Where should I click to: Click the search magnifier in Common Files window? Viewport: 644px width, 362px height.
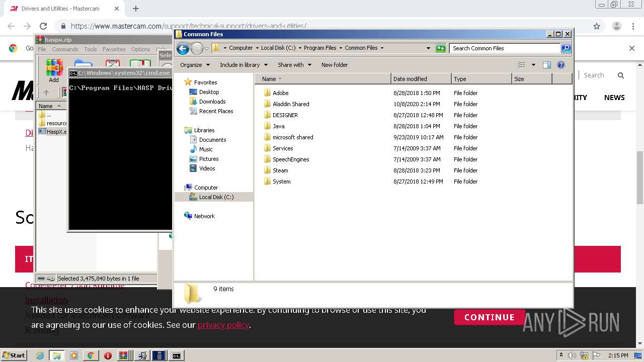tap(566, 48)
